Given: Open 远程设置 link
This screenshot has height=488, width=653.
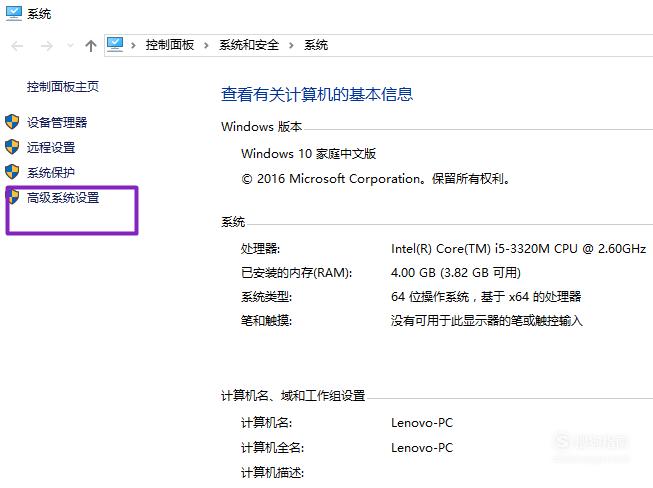Looking at the screenshot, I should click(x=51, y=147).
